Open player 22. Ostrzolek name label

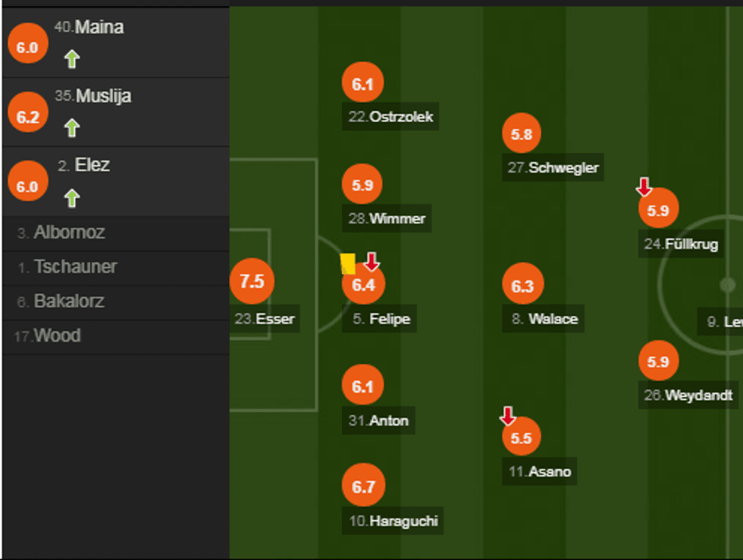coord(390,117)
